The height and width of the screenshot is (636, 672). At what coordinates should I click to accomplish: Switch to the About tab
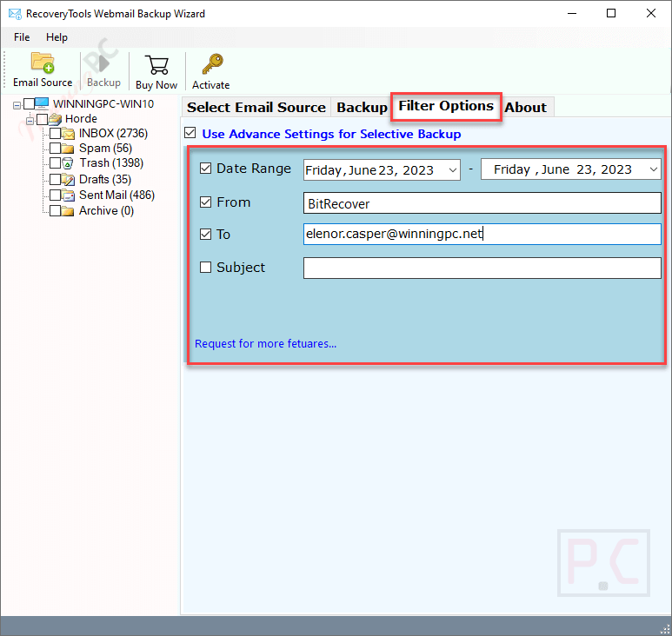(525, 107)
